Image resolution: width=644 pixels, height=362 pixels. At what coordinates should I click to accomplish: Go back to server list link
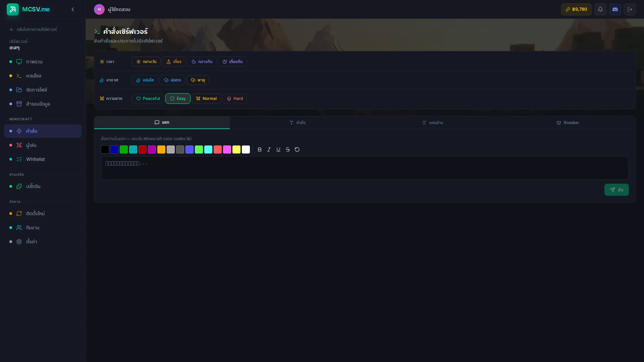click(x=34, y=29)
